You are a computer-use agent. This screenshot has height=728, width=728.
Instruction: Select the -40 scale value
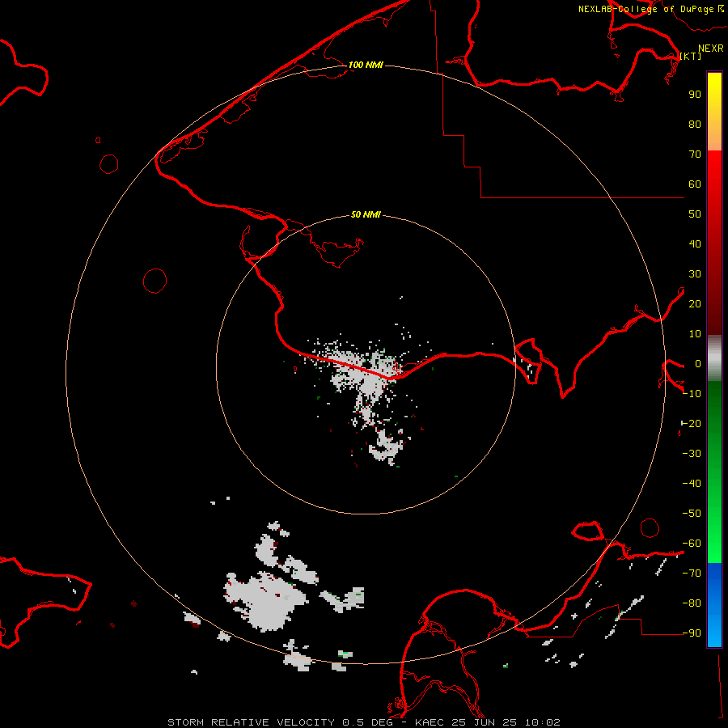(692, 484)
